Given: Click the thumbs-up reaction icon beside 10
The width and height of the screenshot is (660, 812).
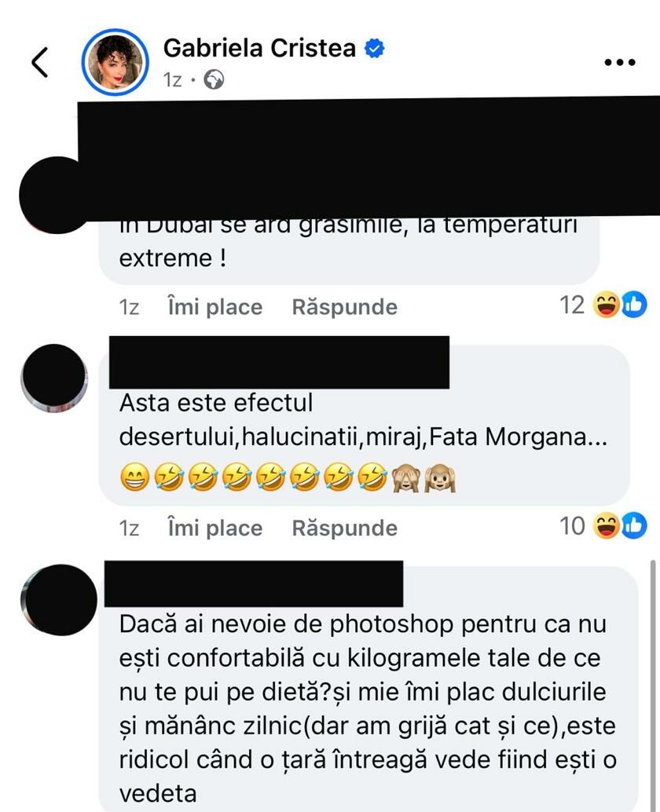Looking at the screenshot, I should [634, 525].
